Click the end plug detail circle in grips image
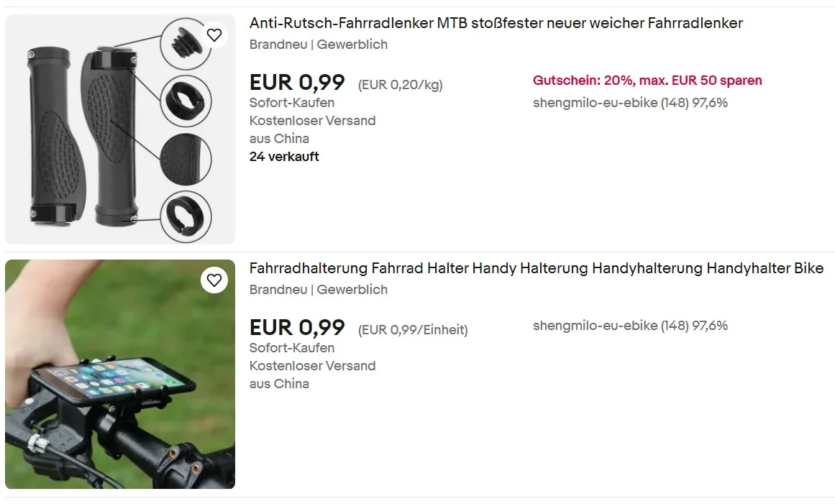Image resolution: width=835 pixels, height=504 pixels. (185, 44)
